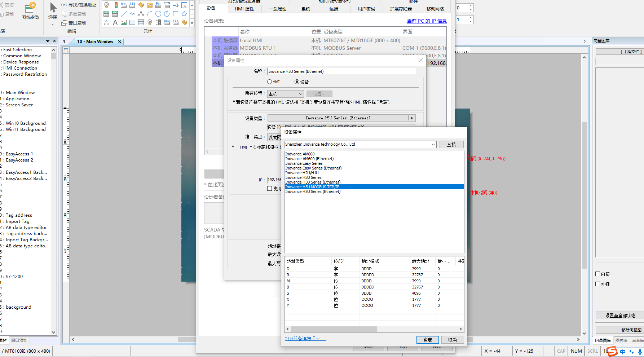Viewport: 644px width, 357px height.
Task: Select the Arc drawing tool
Action: [150, 14]
